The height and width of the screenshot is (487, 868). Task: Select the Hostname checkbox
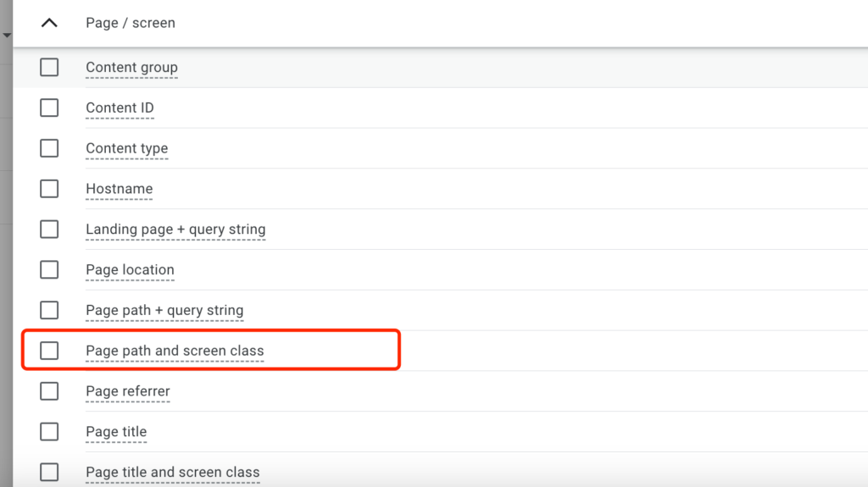[49, 189]
